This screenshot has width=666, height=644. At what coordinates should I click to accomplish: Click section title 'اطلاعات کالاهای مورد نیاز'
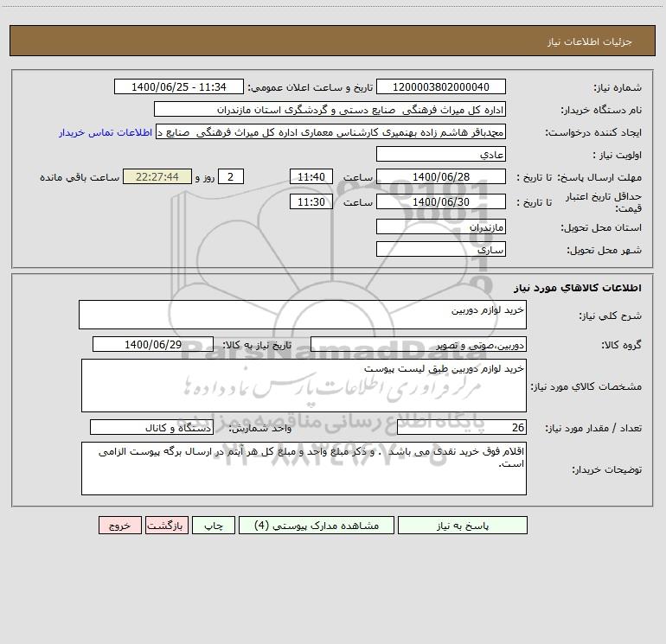coord(578,288)
